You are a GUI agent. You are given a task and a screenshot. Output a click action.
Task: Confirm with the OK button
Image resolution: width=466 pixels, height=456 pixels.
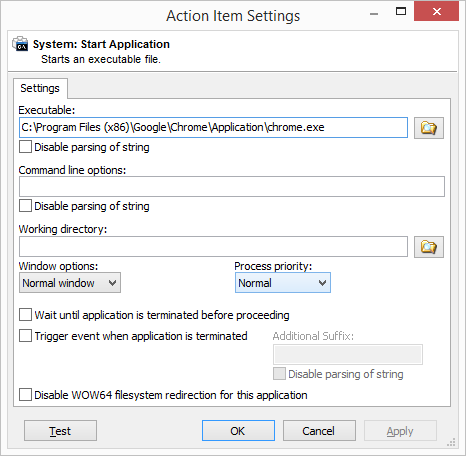(x=238, y=431)
